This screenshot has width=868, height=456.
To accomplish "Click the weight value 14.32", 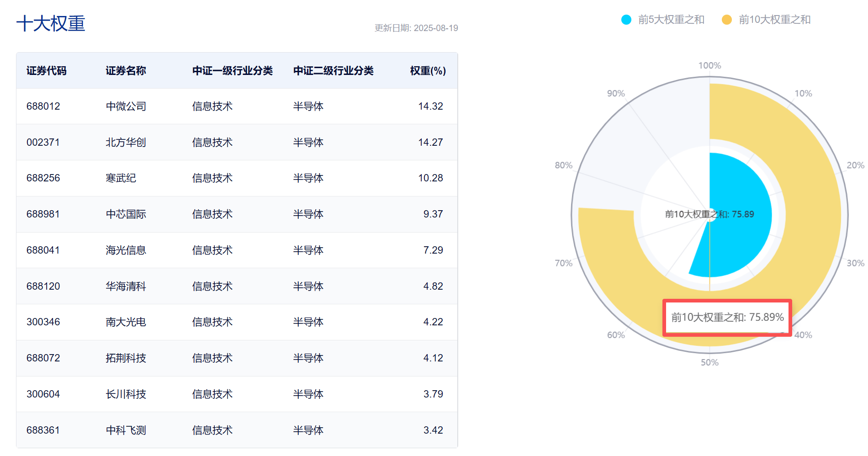I will (x=431, y=106).
